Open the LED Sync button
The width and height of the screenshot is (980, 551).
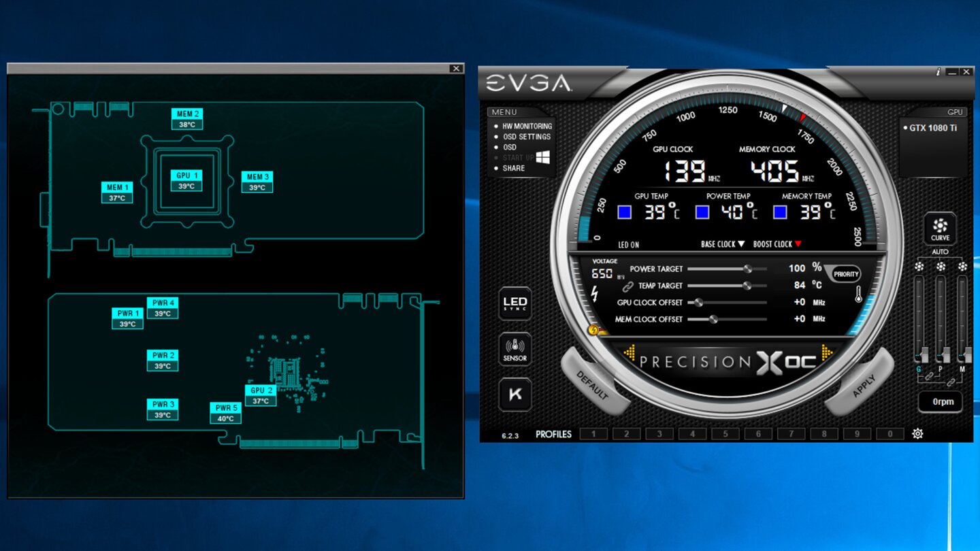pos(515,303)
